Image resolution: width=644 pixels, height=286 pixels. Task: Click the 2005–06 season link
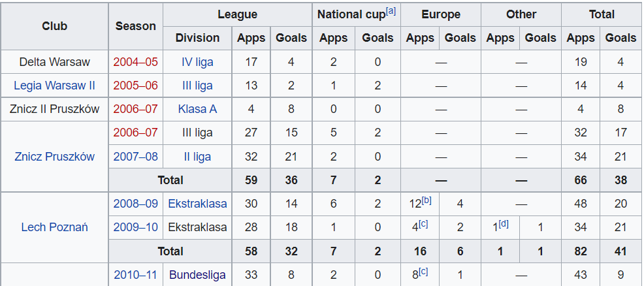pyautogui.click(x=135, y=86)
